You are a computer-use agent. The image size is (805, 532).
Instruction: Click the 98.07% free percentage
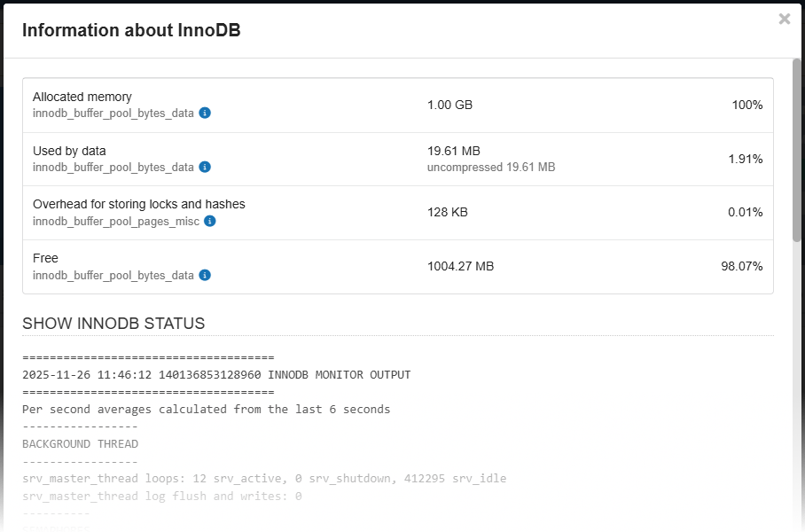coord(741,266)
